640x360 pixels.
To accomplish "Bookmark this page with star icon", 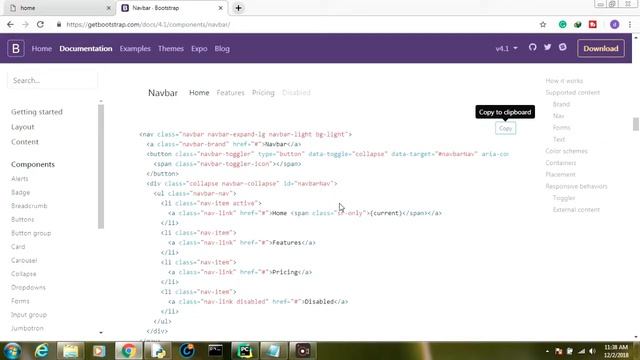I will [543, 24].
